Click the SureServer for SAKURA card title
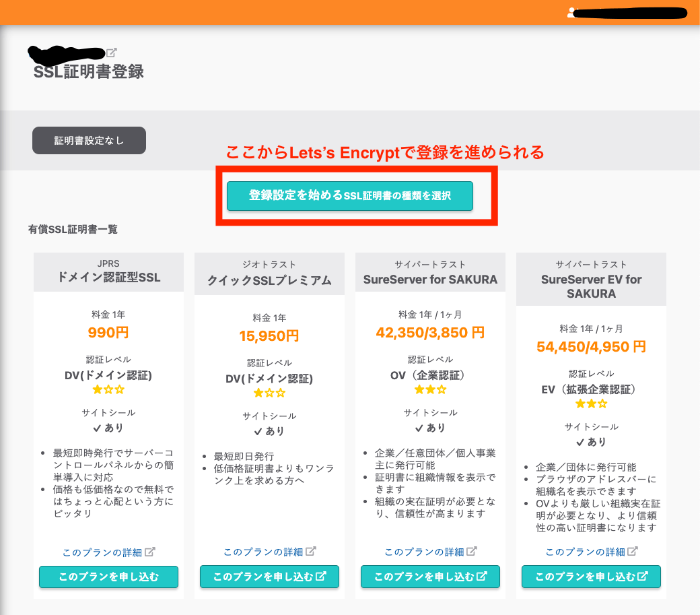The width and height of the screenshot is (700, 615). (x=430, y=280)
